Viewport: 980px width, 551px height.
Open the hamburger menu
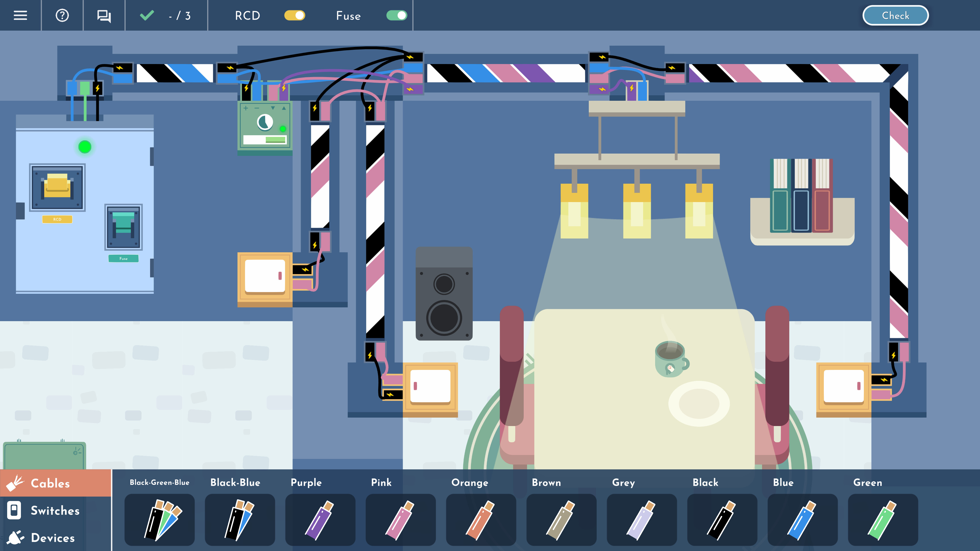pos(20,15)
